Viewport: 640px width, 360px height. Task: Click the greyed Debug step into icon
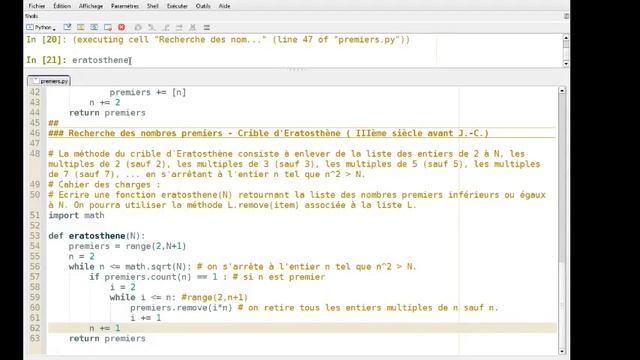point(166,27)
